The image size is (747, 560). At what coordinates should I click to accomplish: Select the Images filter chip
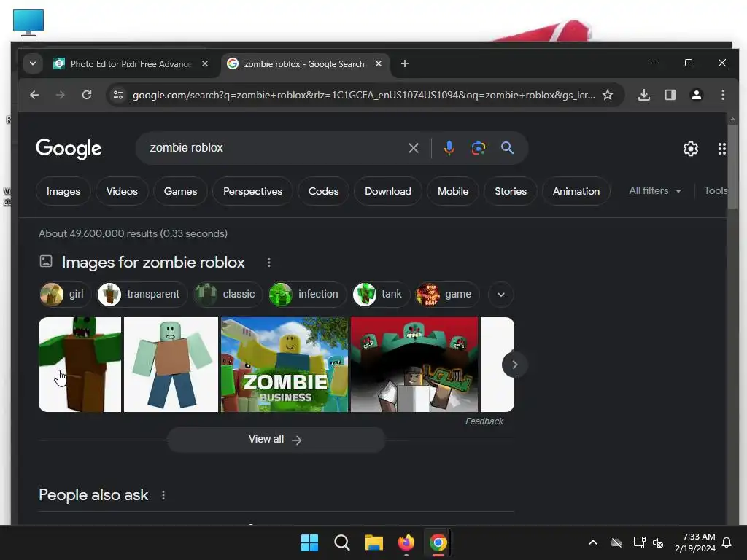coord(63,191)
